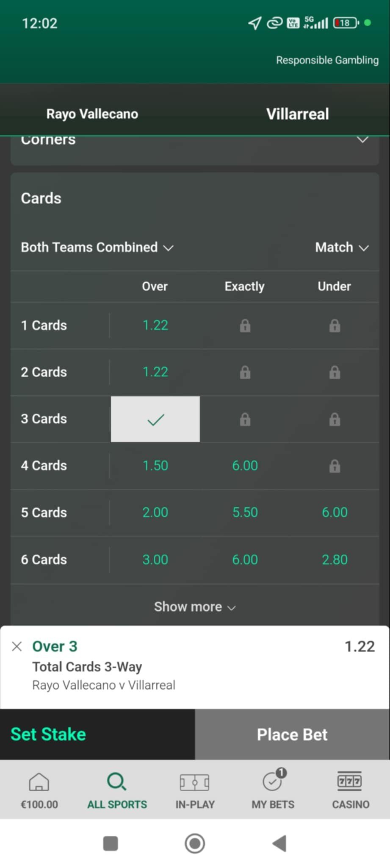This screenshot has height=868, width=390.
Task: Select the Rayo Vallecano team header tab
Action: pos(92,114)
